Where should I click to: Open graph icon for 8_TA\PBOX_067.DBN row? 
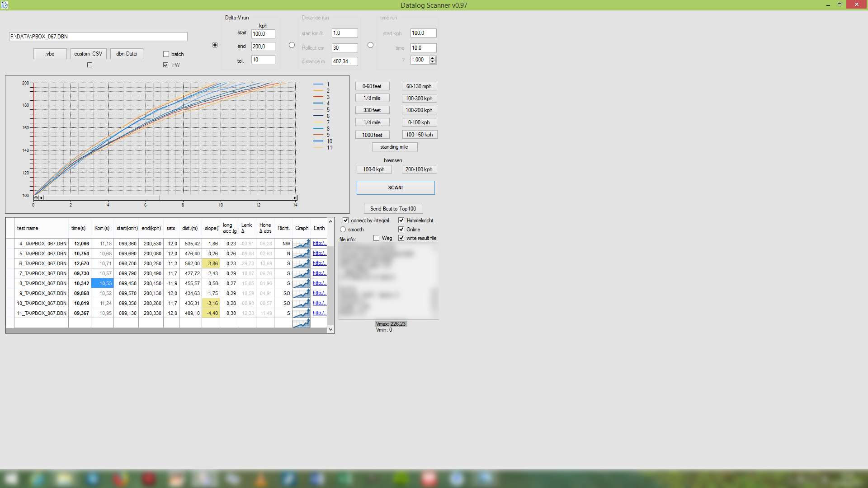click(x=301, y=283)
